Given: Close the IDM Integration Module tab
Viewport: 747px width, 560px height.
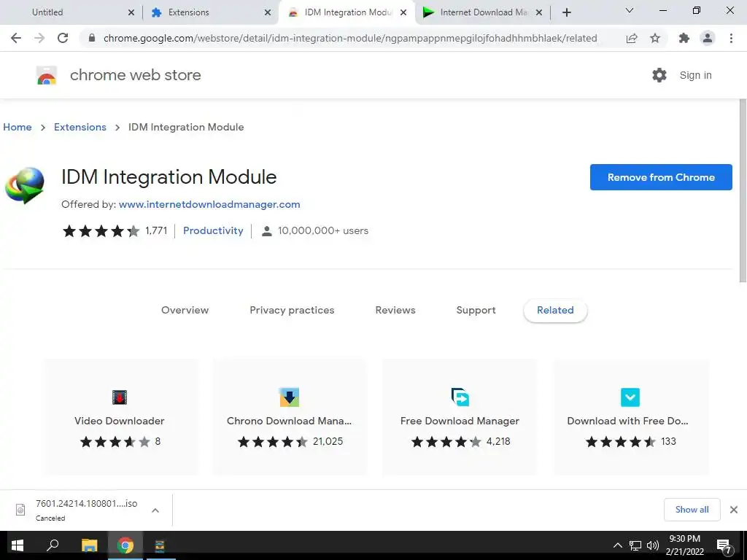Looking at the screenshot, I should click(403, 13).
